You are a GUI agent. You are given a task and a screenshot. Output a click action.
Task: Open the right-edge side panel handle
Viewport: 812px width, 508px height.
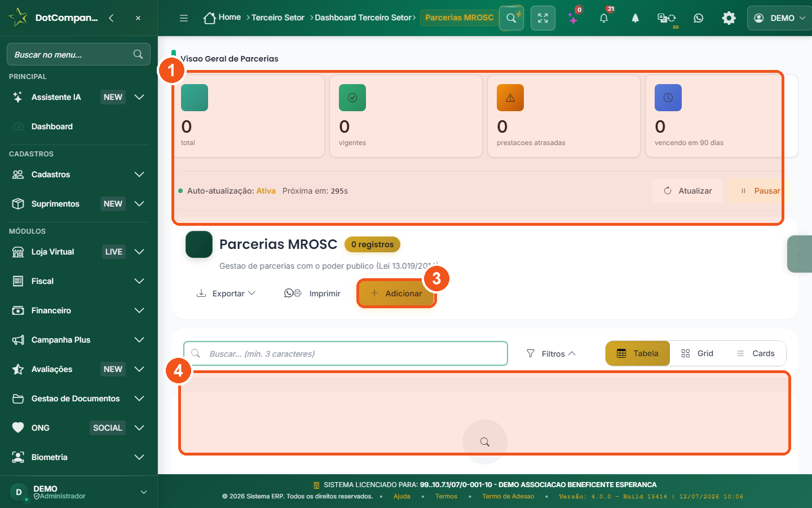click(x=800, y=254)
